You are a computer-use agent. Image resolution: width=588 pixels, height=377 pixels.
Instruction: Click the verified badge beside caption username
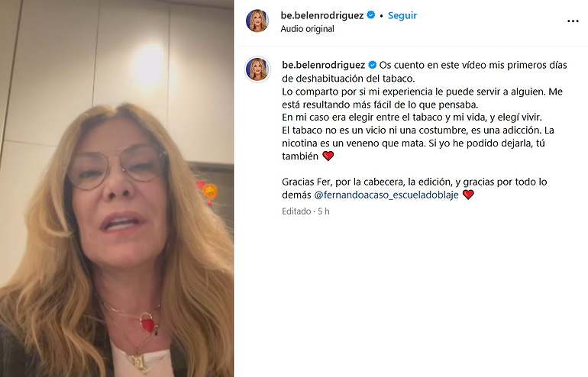[x=373, y=65]
